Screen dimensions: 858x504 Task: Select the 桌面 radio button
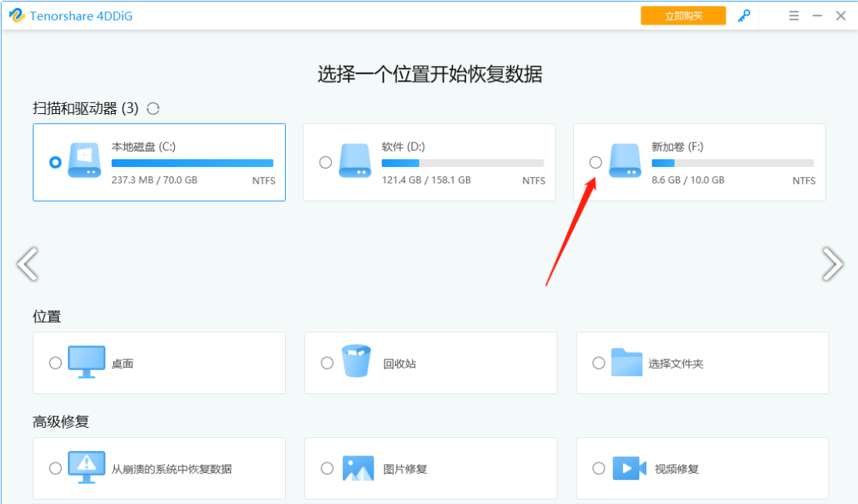tap(55, 363)
